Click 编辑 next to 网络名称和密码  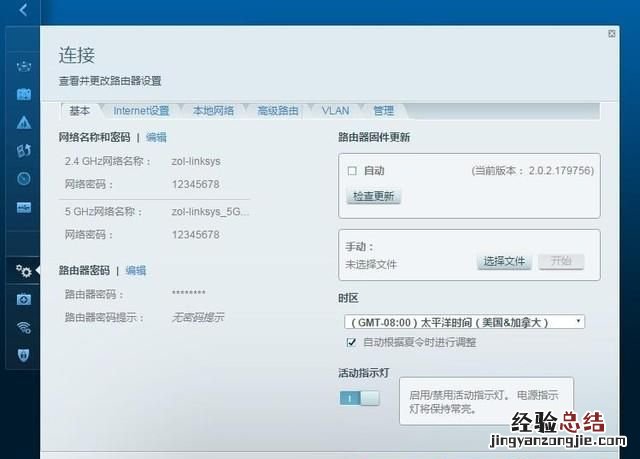tap(156, 137)
